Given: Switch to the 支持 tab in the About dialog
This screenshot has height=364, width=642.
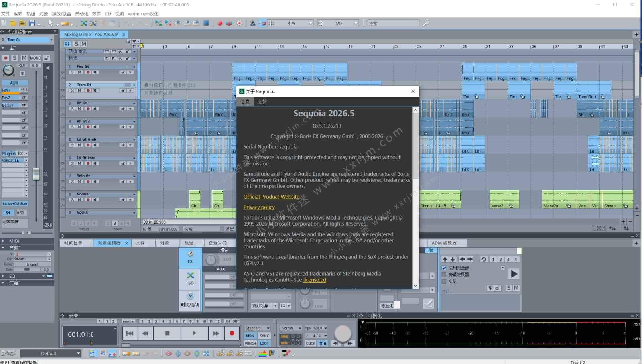Looking at the screenshot, I should point(262,102).
